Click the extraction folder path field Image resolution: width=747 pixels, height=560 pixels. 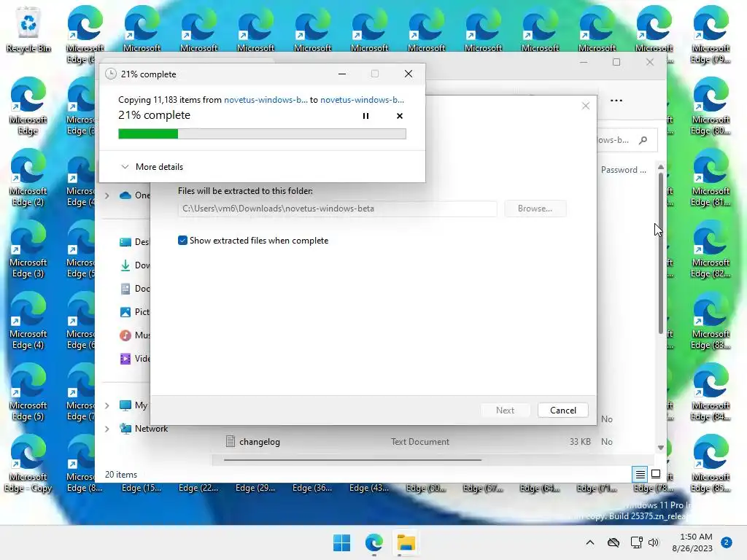point(337,209)
